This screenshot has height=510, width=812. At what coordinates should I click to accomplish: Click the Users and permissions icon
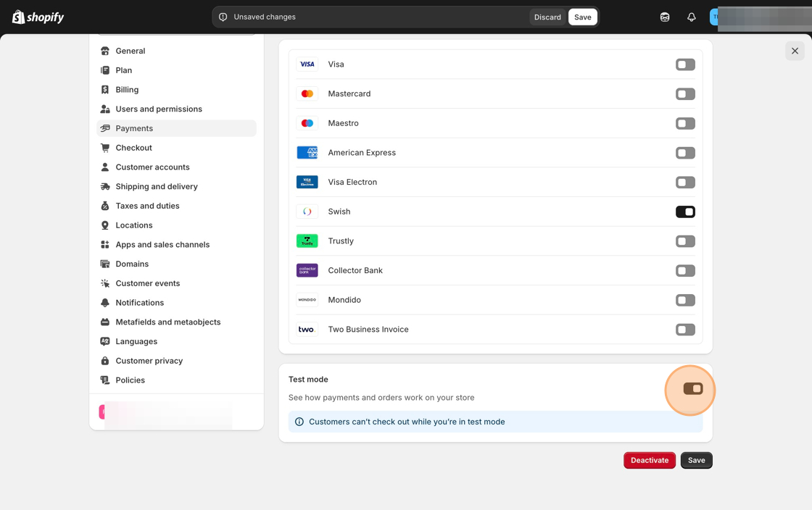coord(105,109)
